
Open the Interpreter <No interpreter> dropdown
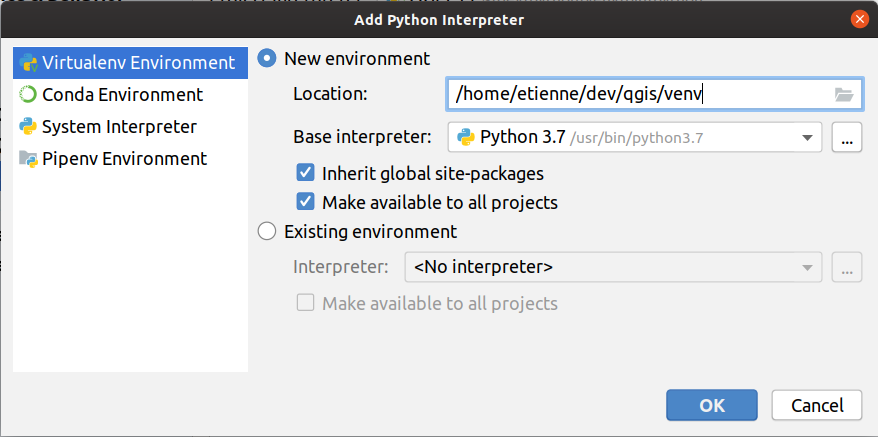click(612, 267)
